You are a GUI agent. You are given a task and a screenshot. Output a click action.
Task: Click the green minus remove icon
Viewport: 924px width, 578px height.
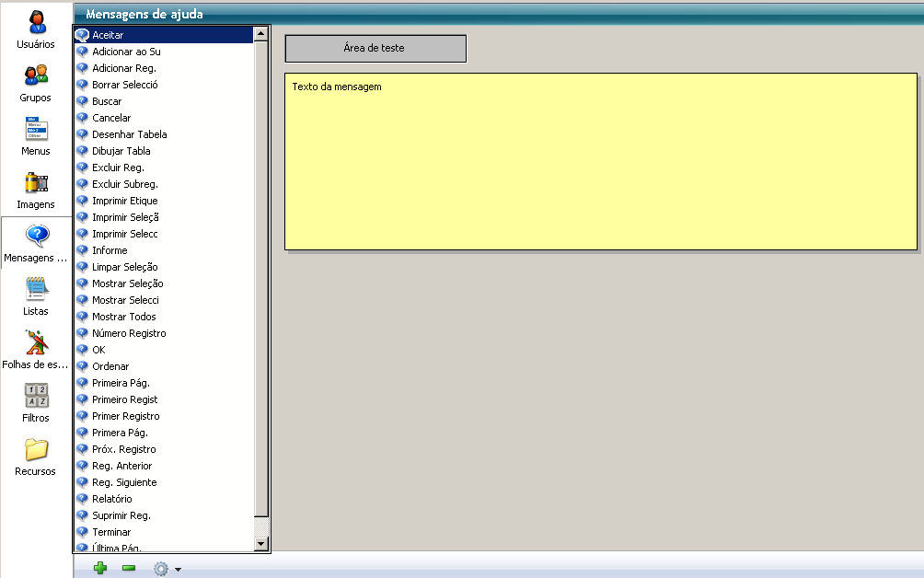(x=129, y=568)
